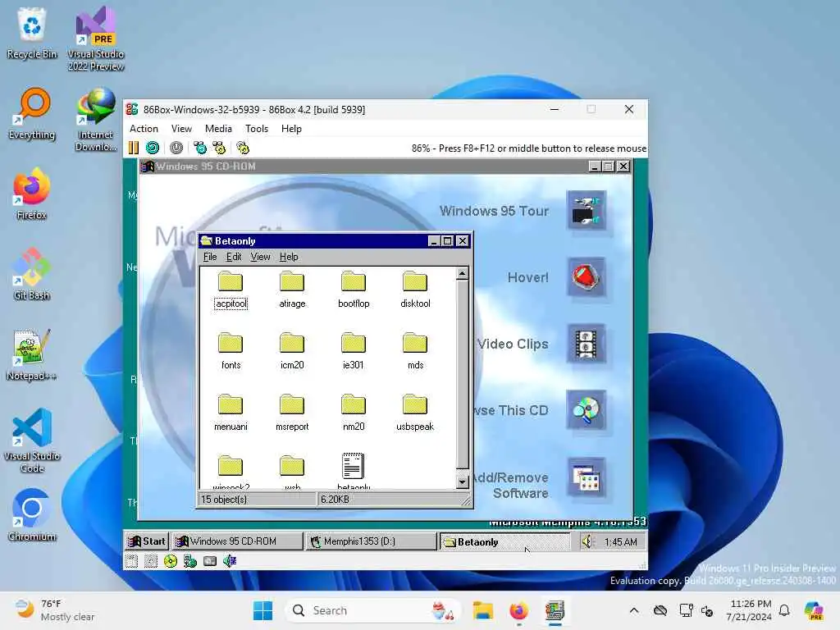840x630 pixels.
Task: Click the Windows 95 tray volume speaker icon
Action: pyautogui.click(x=587, y=541)
